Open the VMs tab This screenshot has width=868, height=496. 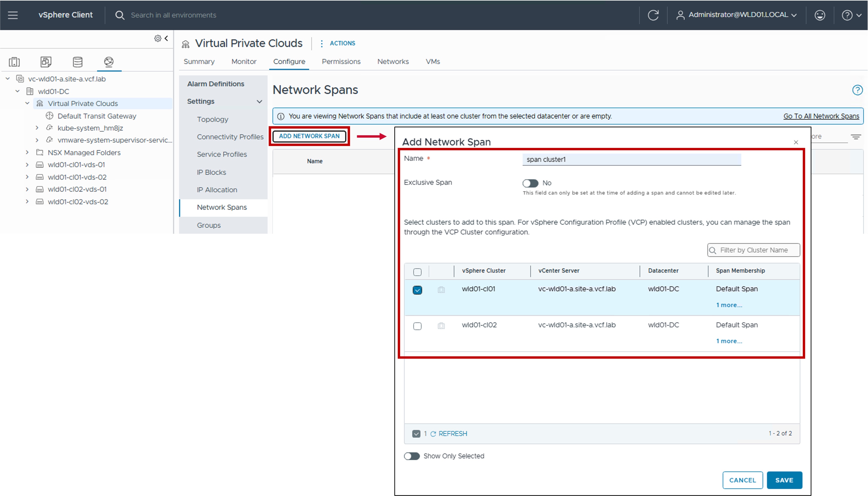click(433, 62)
